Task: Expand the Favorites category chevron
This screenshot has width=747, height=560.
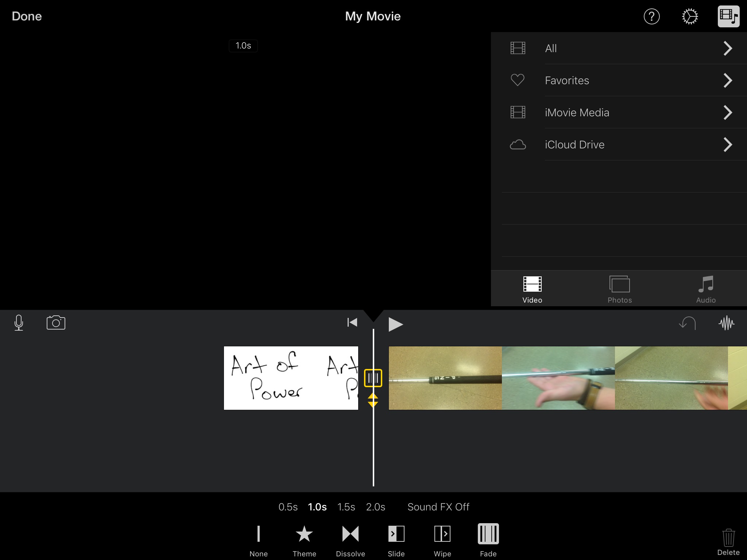Action: [x=728, y=80]
